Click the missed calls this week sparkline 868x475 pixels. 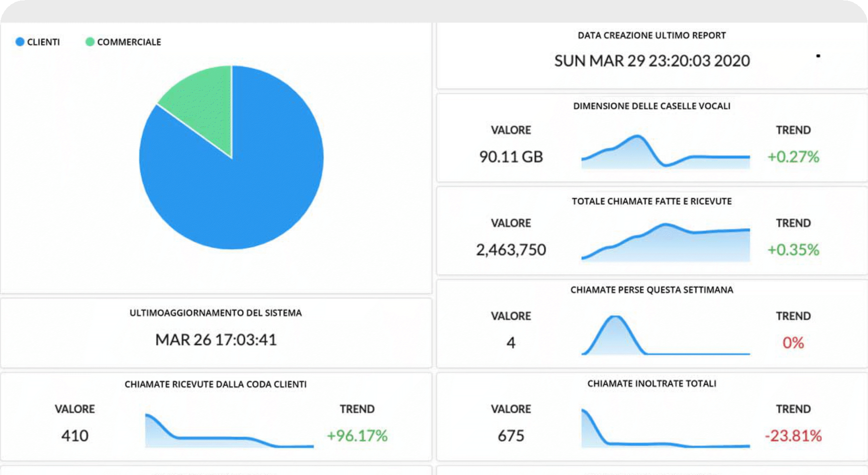tap(665, 336)
